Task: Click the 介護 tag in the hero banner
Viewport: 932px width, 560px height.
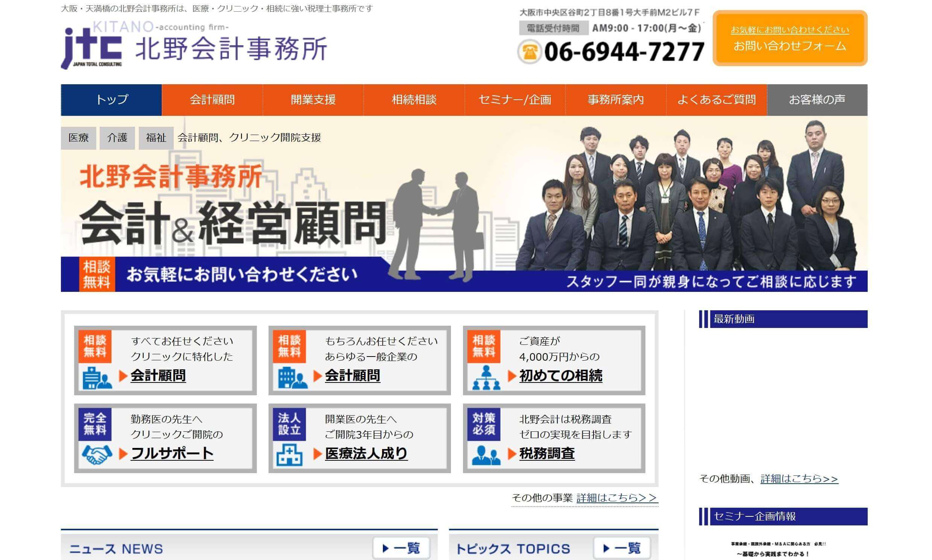Action: (117, 138)
